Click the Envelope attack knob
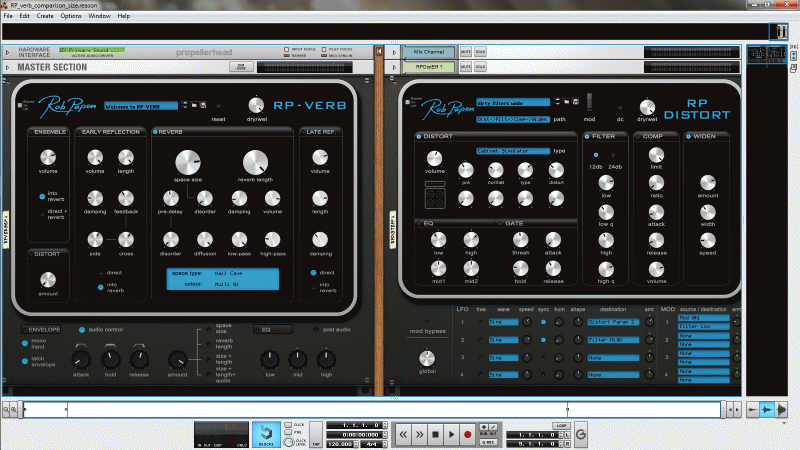Screen dimensions: 800x450 coord(81,360)
